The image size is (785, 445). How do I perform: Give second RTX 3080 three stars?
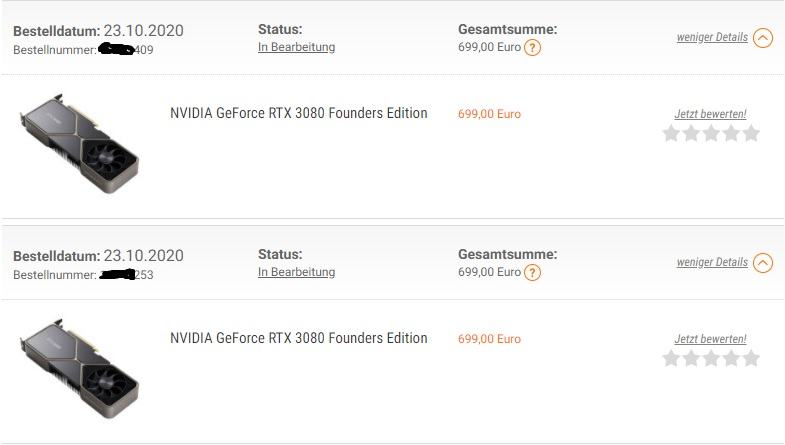click(711, 358)
